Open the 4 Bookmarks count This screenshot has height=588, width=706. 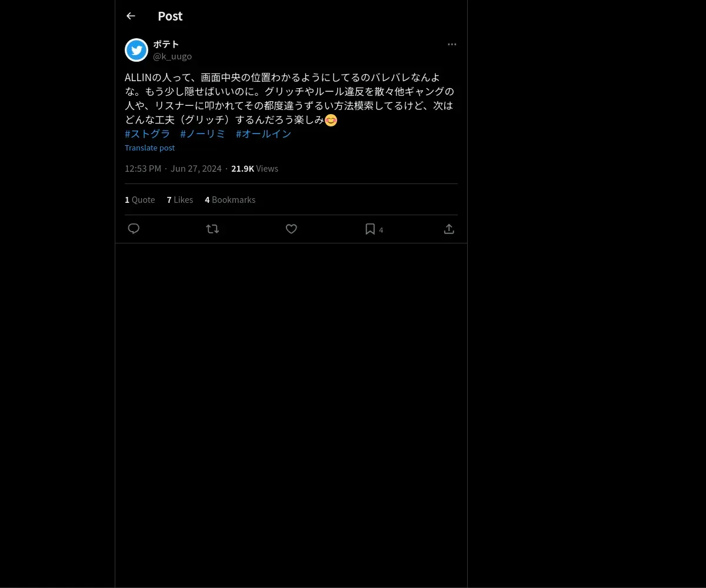coord(230,199)
